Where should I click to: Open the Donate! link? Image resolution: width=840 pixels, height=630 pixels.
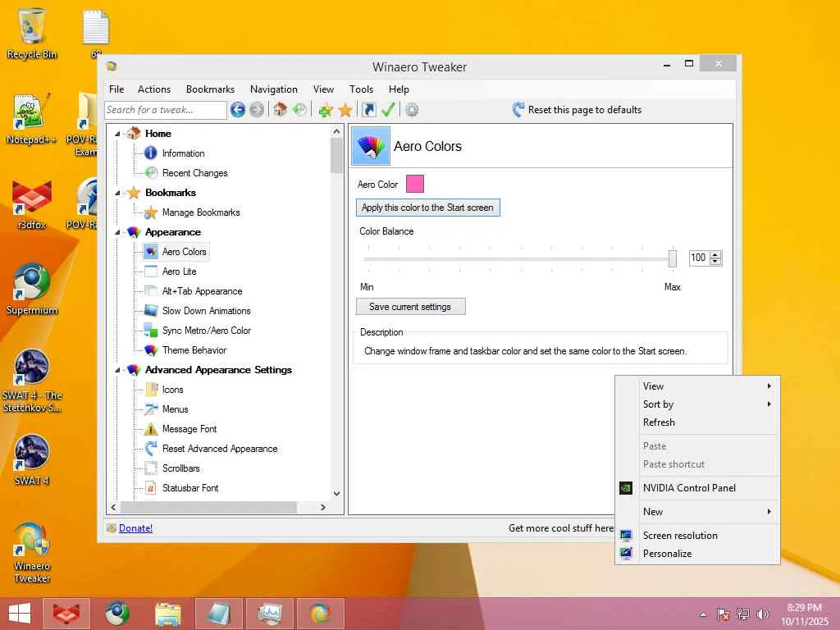(135, 528)
